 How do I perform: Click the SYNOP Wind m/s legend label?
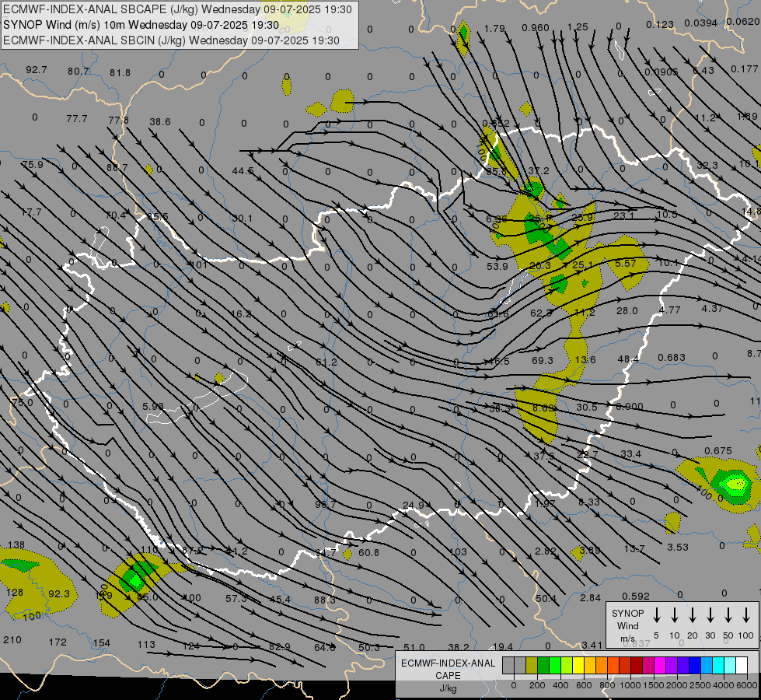pyautogui.click(x=627, y=625)
